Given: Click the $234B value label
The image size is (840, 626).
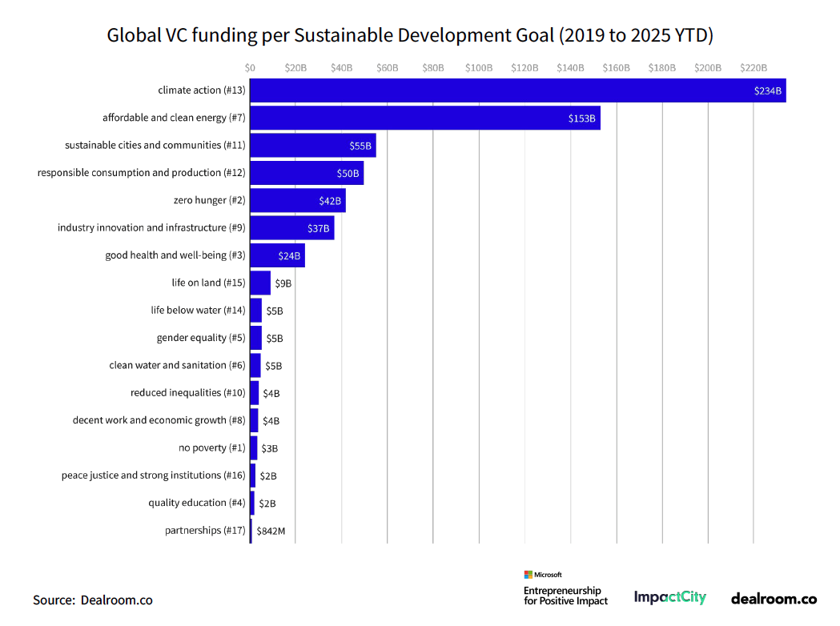Looking at the screenshot, I should click(x=766, y=90).
